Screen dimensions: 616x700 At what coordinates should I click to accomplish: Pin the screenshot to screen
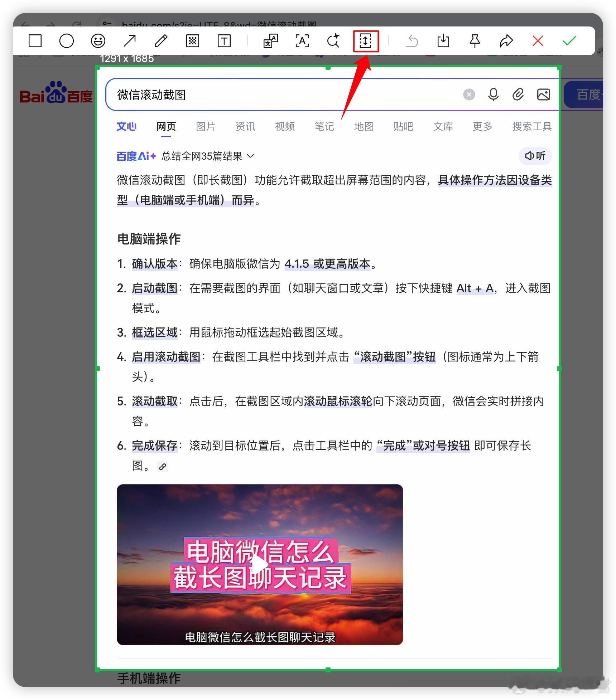click(475, 41)
